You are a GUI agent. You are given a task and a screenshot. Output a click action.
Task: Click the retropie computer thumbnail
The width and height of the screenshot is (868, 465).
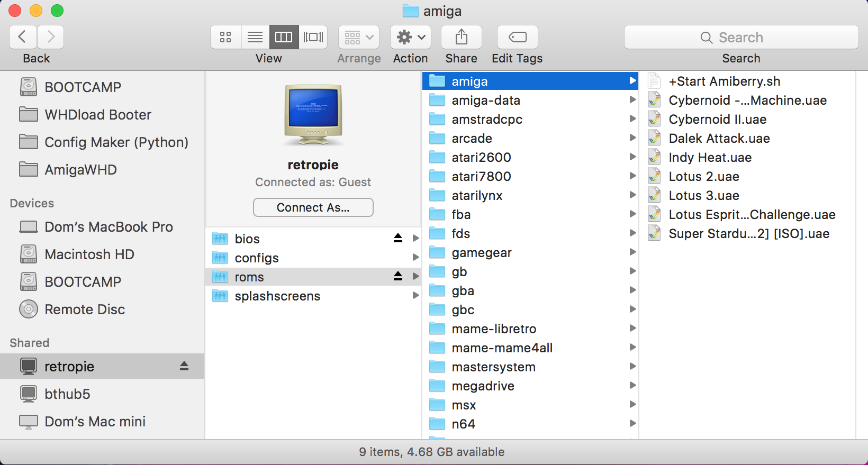[313, 114]
